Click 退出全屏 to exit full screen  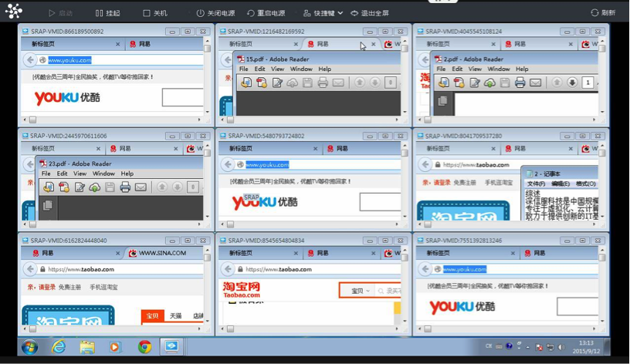pyautogui.click(x=370, y=13)
